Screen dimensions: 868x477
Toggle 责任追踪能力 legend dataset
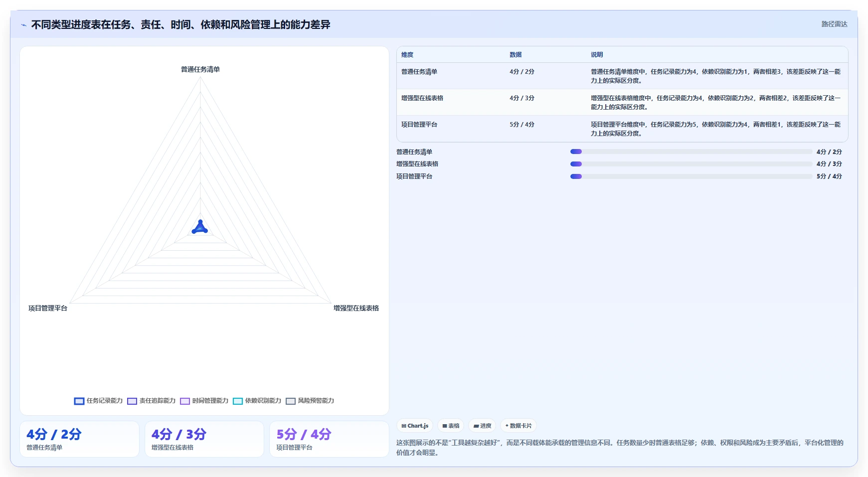click(152, 401)
